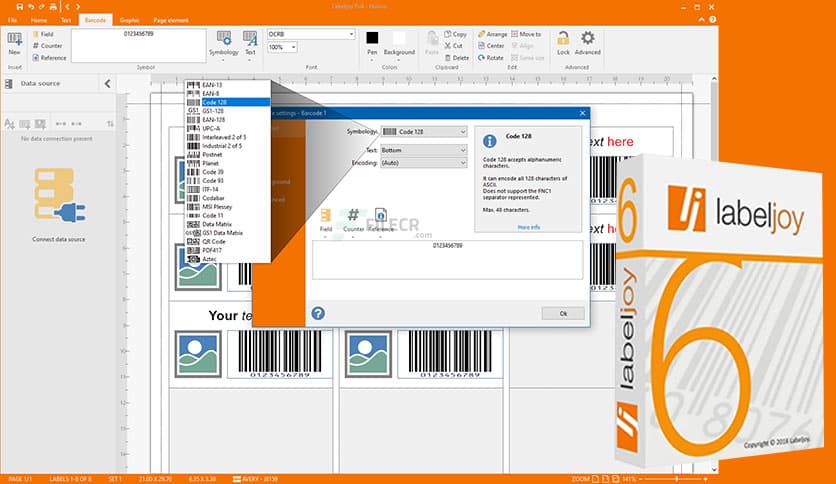Switch to the Graphic ribbon tab
This screenshot has width=836, height=484.
click(x=129, y=19)
